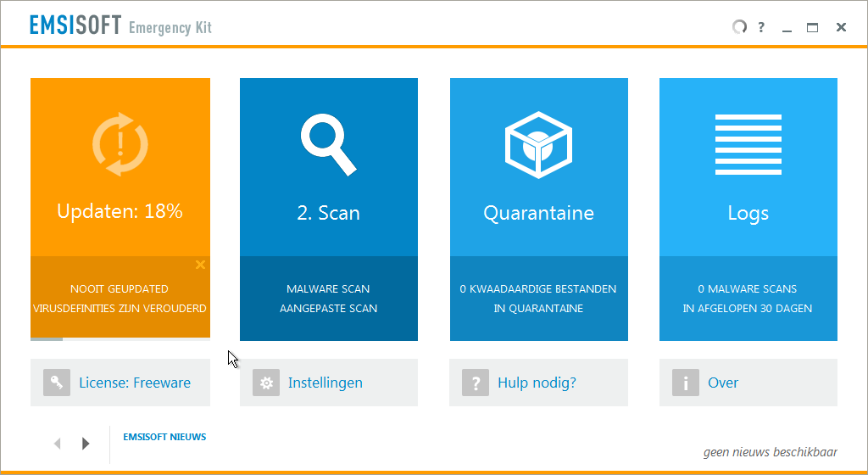This screenshot has height=475, width=868.
Task: Show the next news item
Action: point(86,443)
